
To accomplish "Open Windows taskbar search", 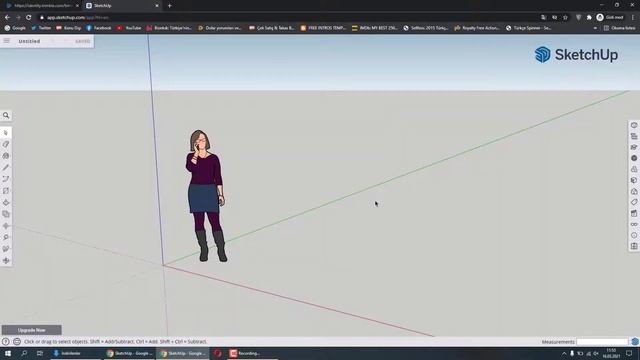I will (24, 353).
